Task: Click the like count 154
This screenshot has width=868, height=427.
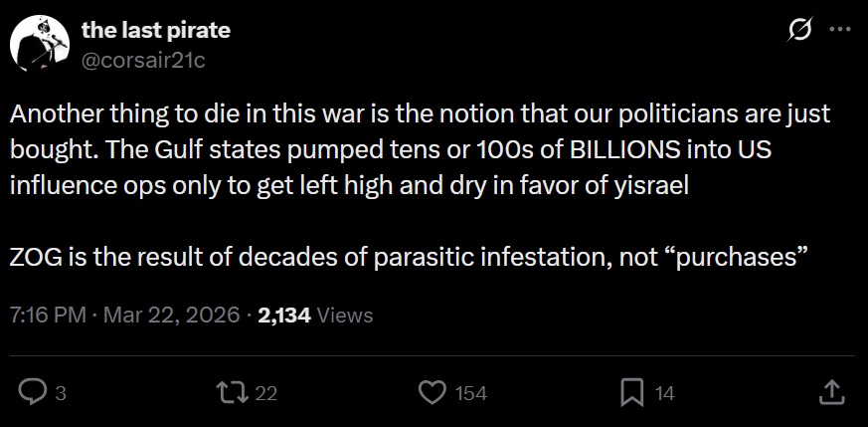Action: [x=470, y=394]
